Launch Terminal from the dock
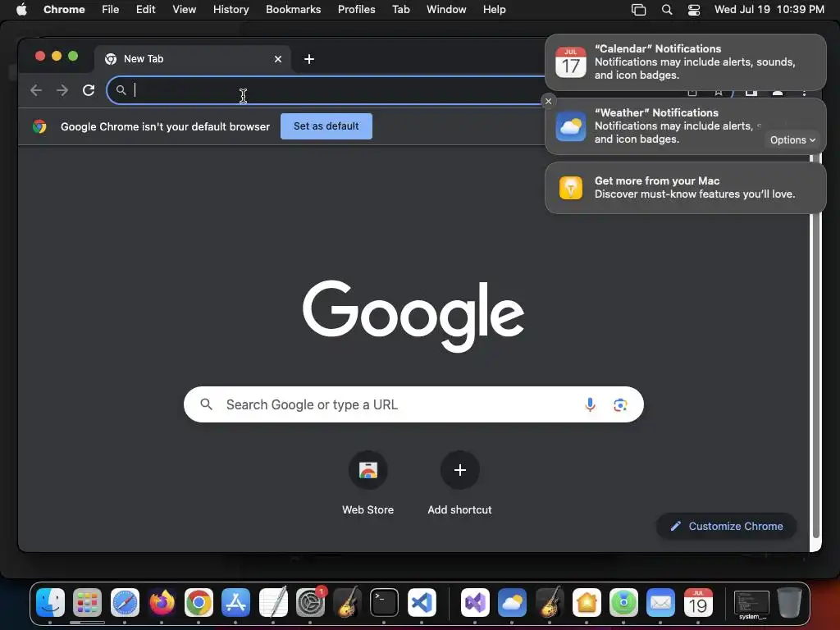840x630 pixels. click(384, 603)
